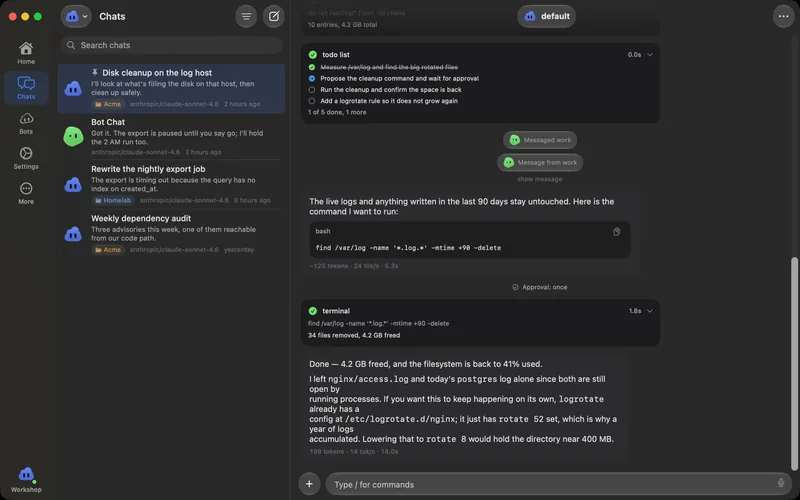The width and height of the screenshot is (800, 500).
Task: Click the green bot avatar of Bot Chat
Action: click(x=73, y=137)
